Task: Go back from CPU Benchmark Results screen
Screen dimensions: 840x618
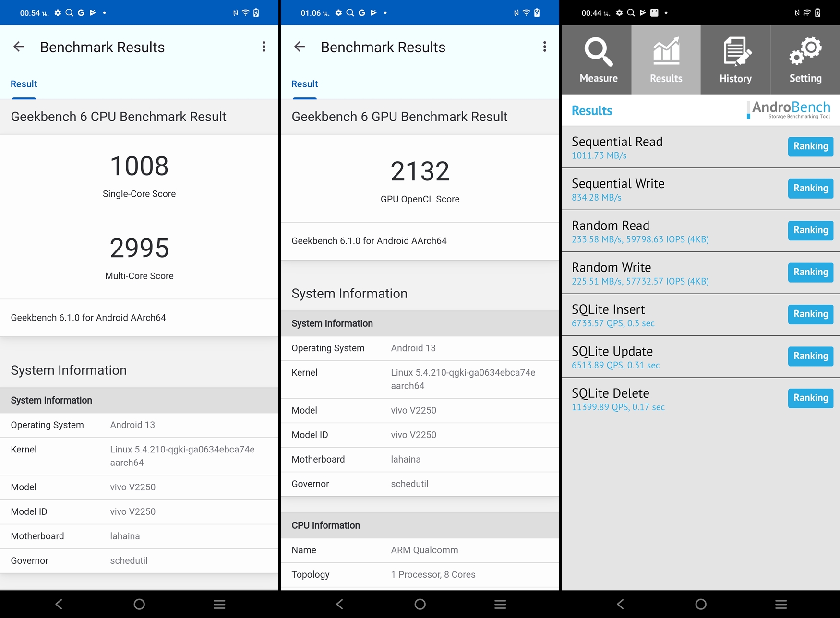Action: tap(19, 47)
